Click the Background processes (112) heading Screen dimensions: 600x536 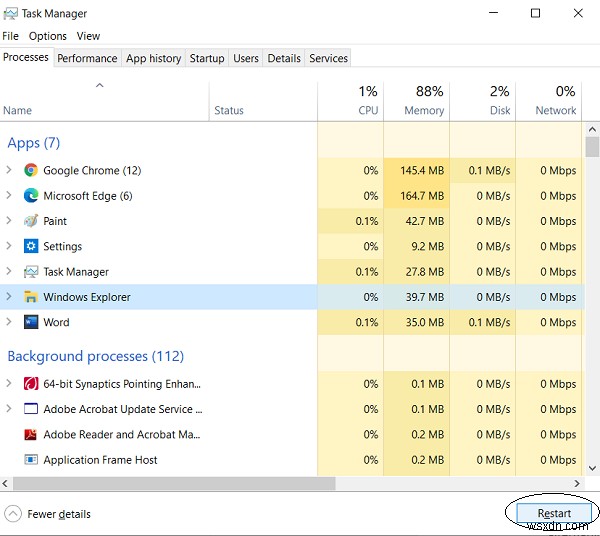(x=96, y=356)
